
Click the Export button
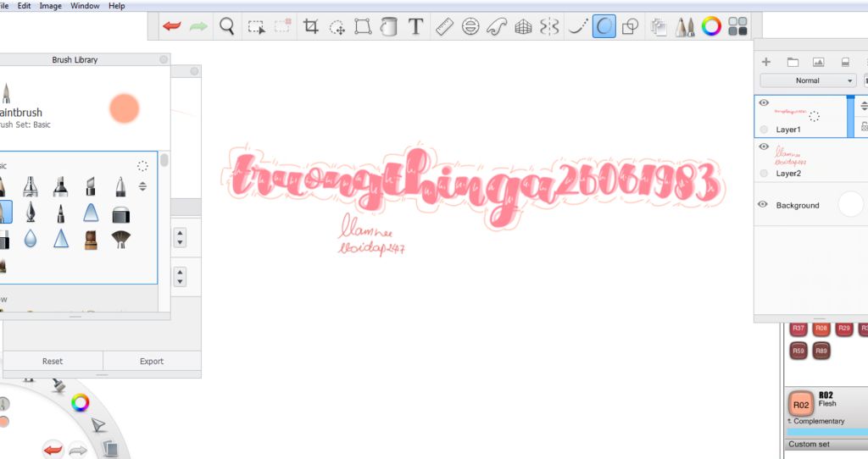[x=152, y=361]
